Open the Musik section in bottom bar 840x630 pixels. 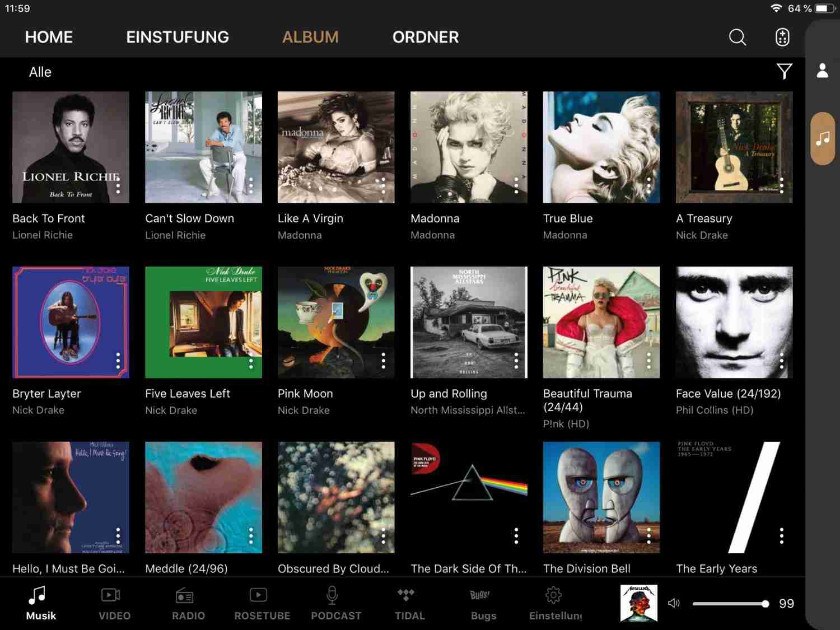click(41, 604)
